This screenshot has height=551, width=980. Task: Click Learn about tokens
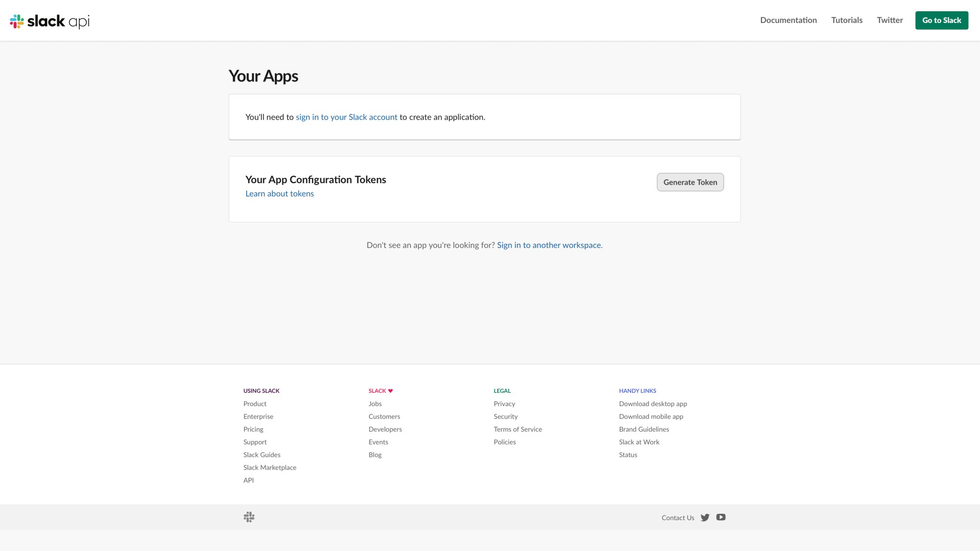coord(279,193)
